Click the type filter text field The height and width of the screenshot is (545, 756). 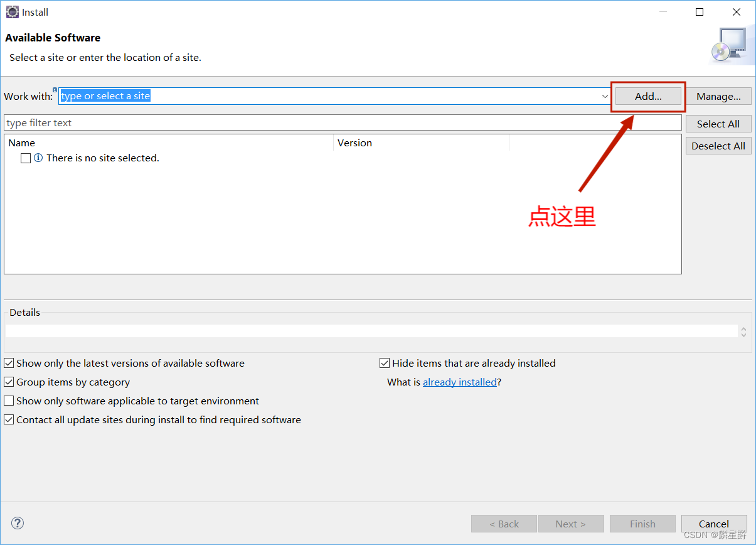pos(342,122)
